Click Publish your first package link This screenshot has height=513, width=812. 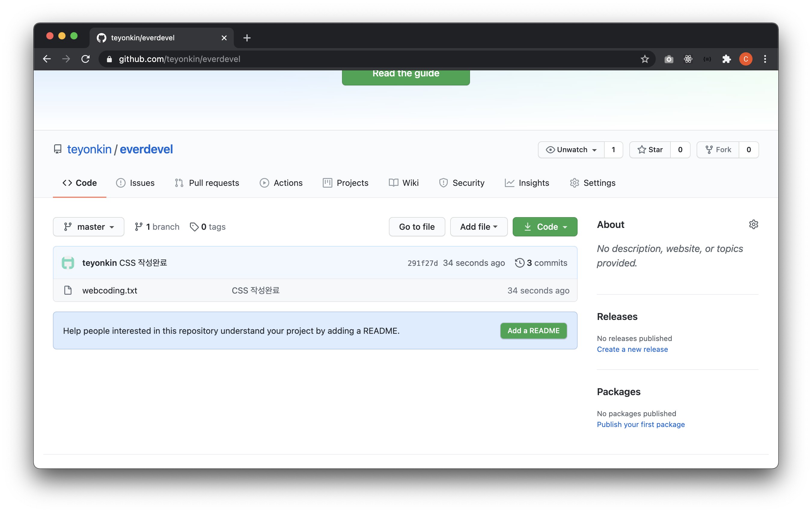[641, 424]
